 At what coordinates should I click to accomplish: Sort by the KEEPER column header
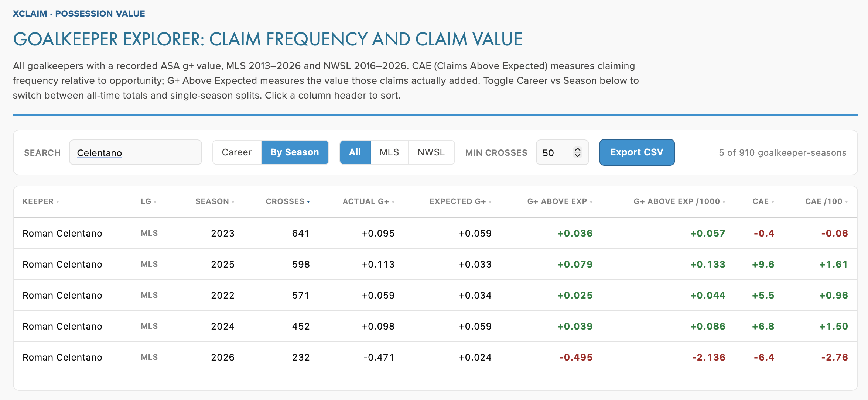point(41,201)
